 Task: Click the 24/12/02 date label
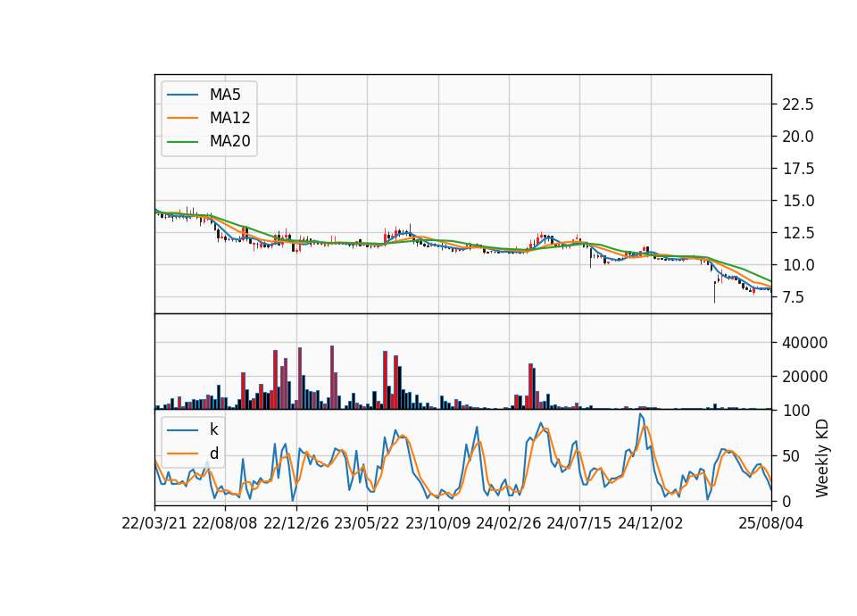point(651,523)
